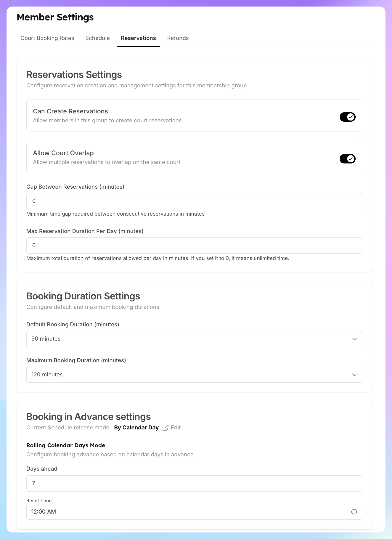Viewport: 392px width, 539px height.
Task: Click the chevron arrow on 90 minutes selector
Action: (354, 339)
